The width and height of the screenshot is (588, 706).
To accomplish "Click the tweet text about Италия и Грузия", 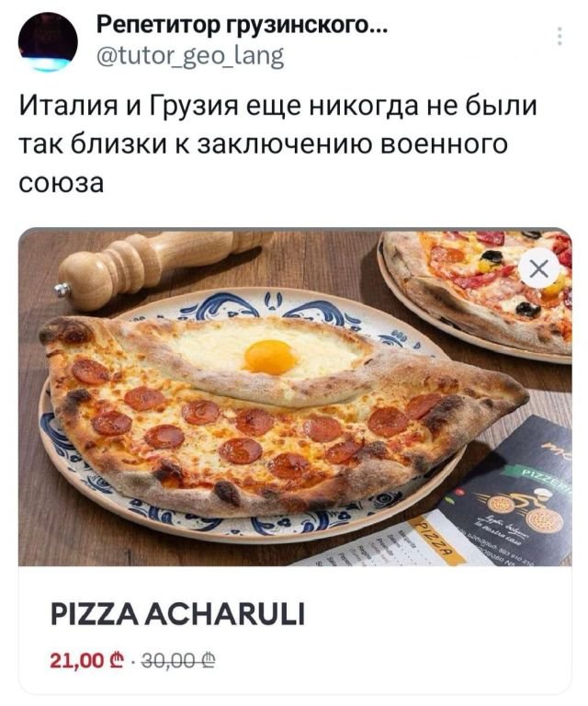I will pos(277,144).
